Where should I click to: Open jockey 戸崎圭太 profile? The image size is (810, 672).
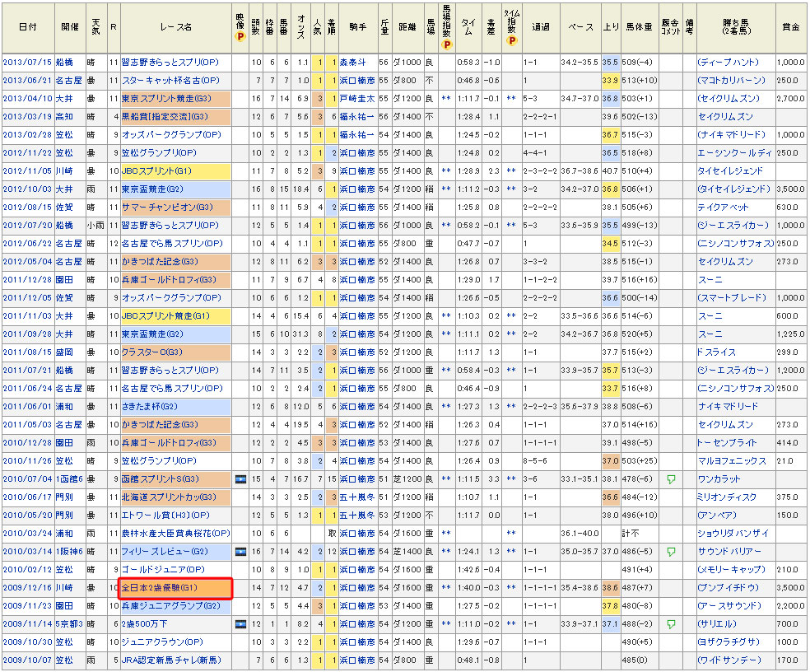[x=357, y=99]
